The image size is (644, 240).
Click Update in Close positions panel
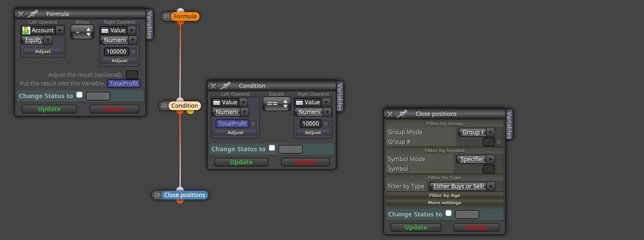[416, 227]
